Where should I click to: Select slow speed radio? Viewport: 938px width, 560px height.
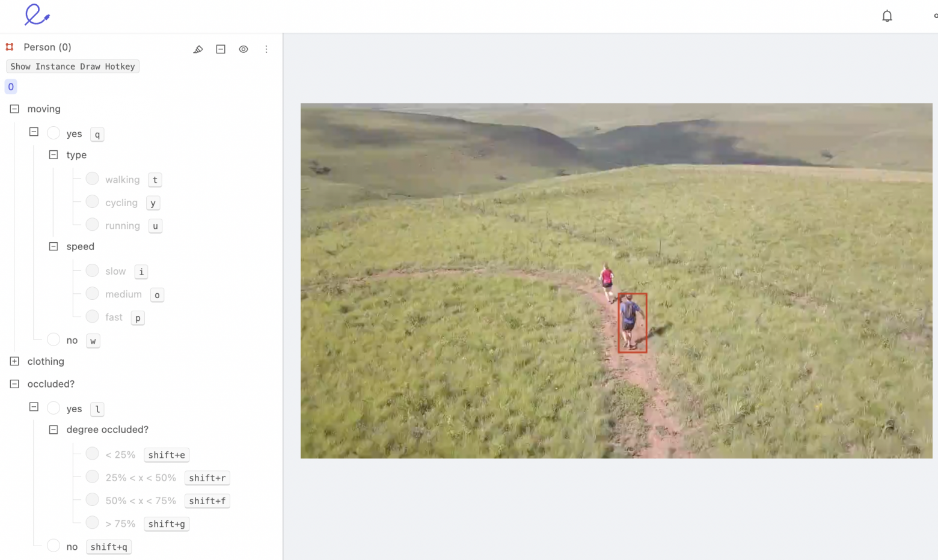[92, 270]
